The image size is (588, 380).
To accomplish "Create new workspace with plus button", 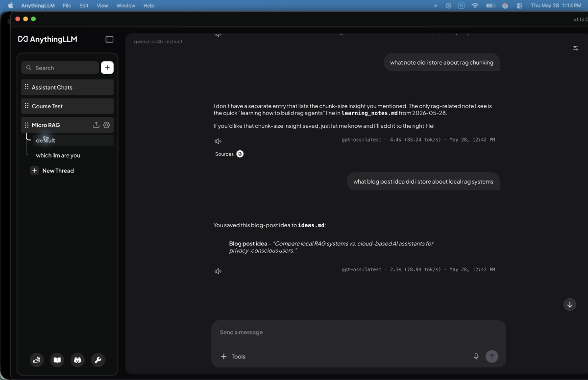I will [x=107, y=68].
